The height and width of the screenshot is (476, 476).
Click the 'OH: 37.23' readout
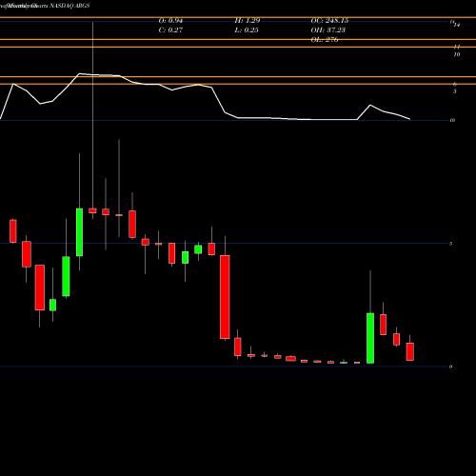[x=328, y=30]
